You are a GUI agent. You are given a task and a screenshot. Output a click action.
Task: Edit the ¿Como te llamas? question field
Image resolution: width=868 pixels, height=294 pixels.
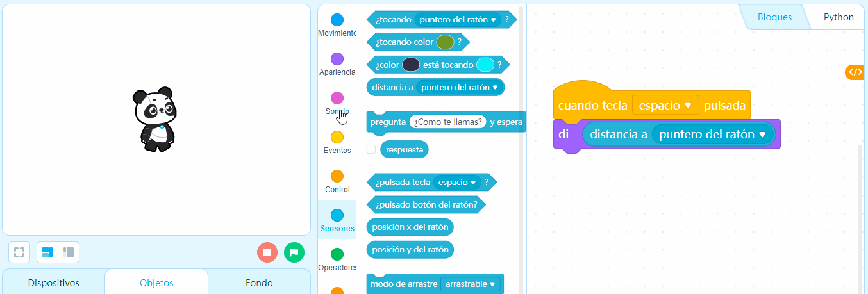[x=448, y=122]
